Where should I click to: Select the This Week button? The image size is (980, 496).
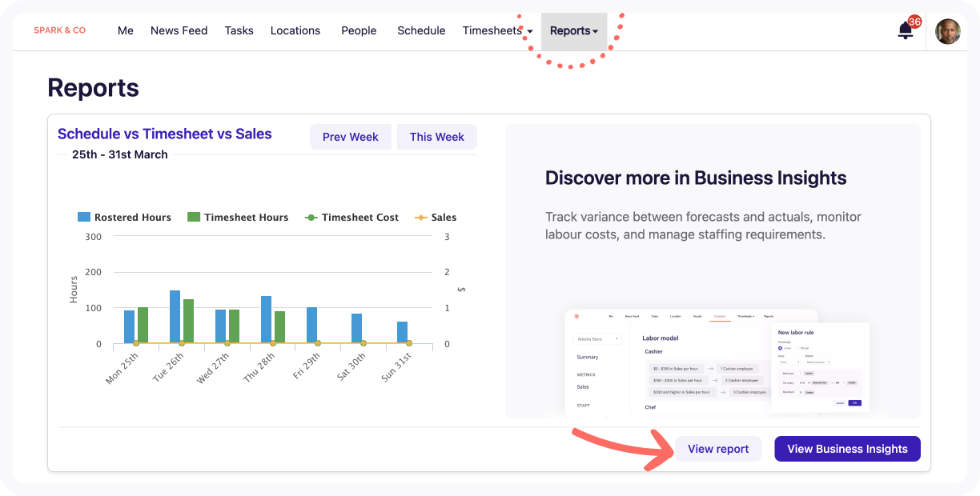point(436,137)
